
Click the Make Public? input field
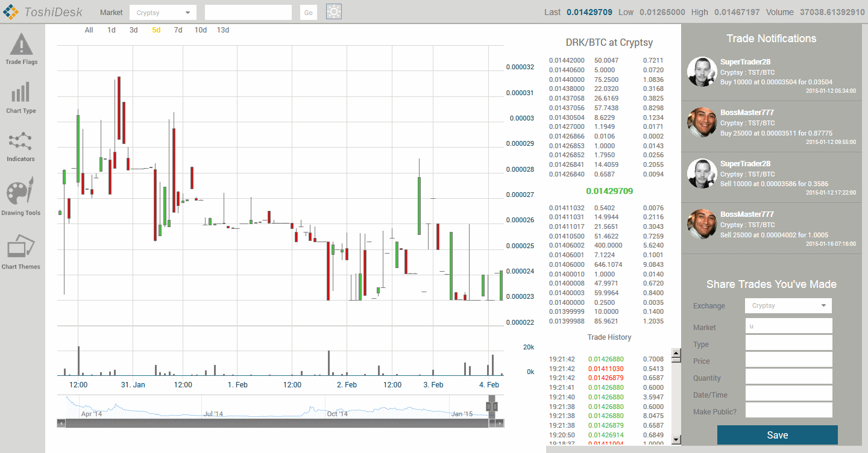click(788, 410)
